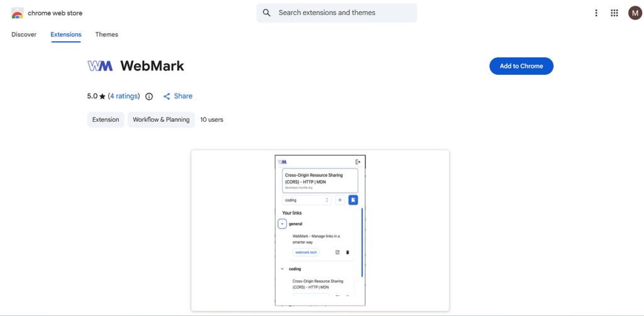This screenshot has width=644, height=316.
Task: Click the Chrome Web Store logo
Action: click(17, 13)
